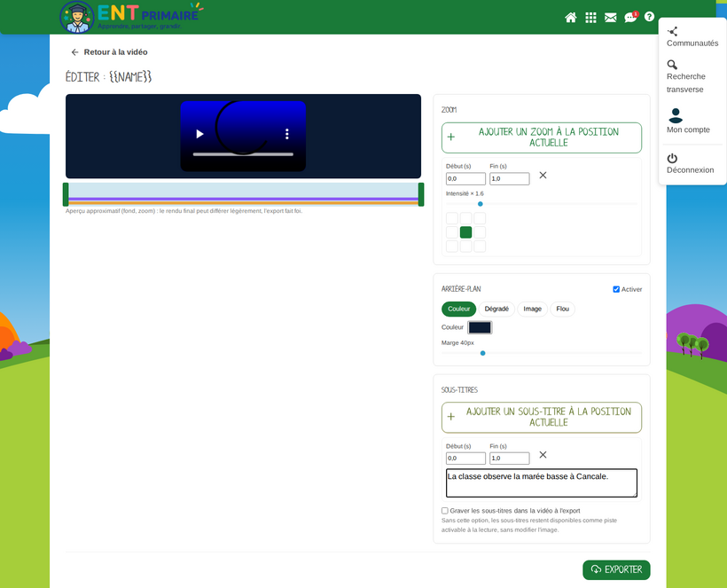Select top-right zoom position cell
Image resolution: width=727 pixels, height=588 pixels.
[480, 218]
